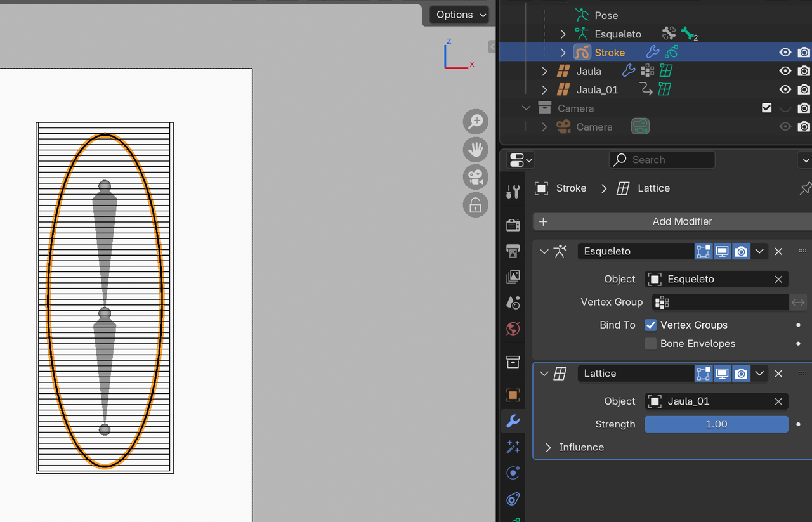Open the Object properties tab

coord(513,395)
